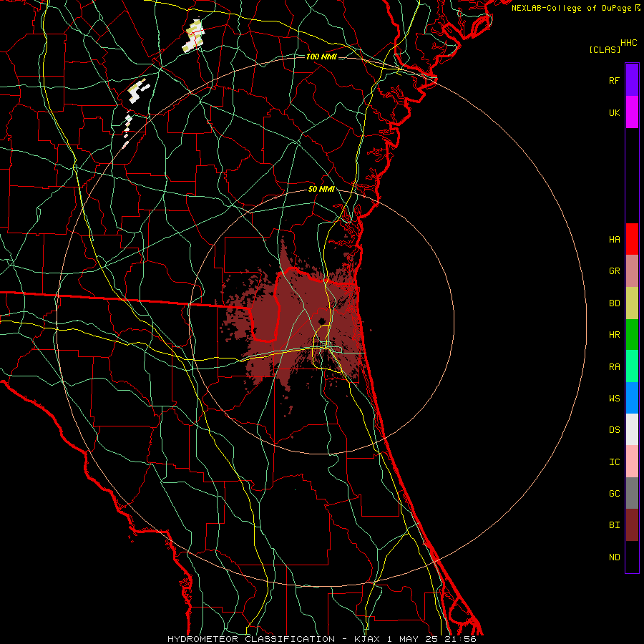Image resolution: width=644 pixels, height=644 pixels.
Task: Click the BI brown legend swatch
Action: pos(632,525)
